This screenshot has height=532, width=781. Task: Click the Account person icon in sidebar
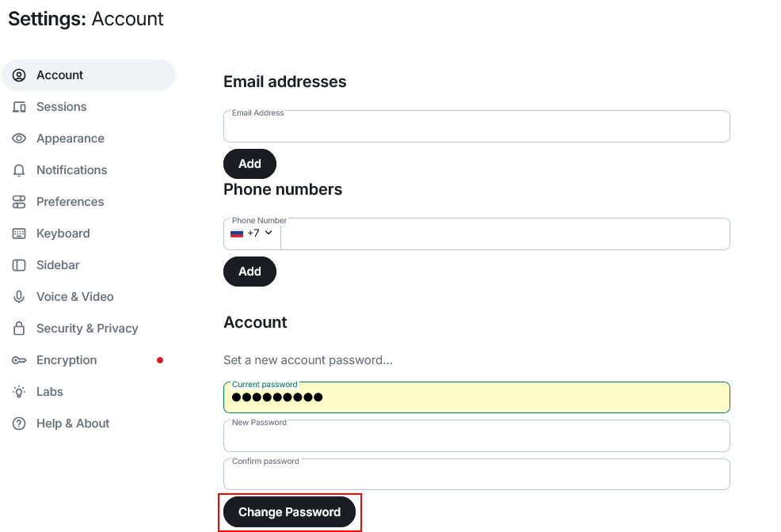(x=19, y=75)
